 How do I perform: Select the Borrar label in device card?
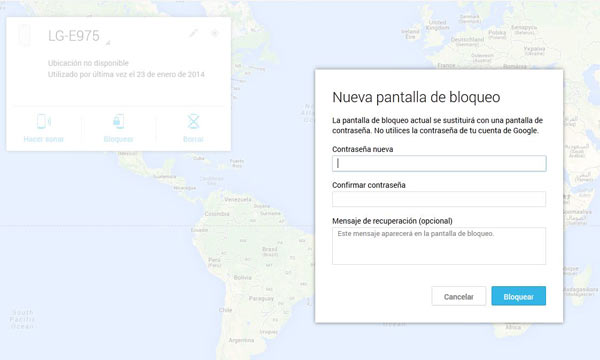pos(193,139)
